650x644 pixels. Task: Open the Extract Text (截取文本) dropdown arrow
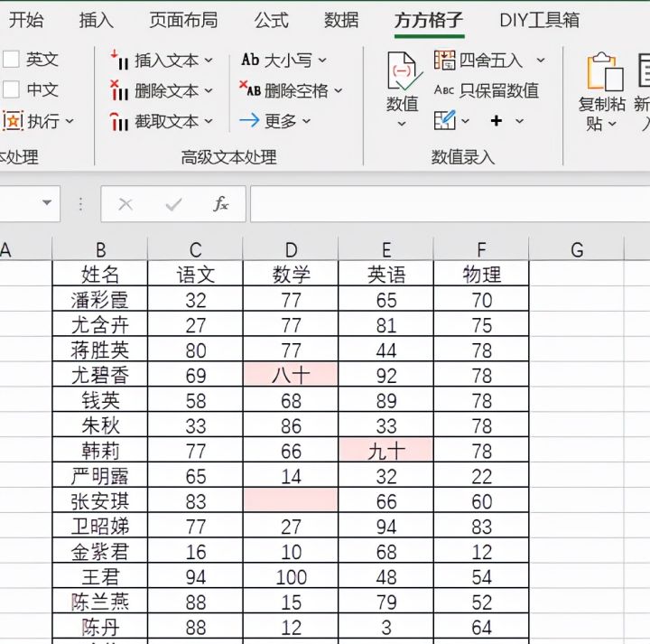(x=209, y=122)
